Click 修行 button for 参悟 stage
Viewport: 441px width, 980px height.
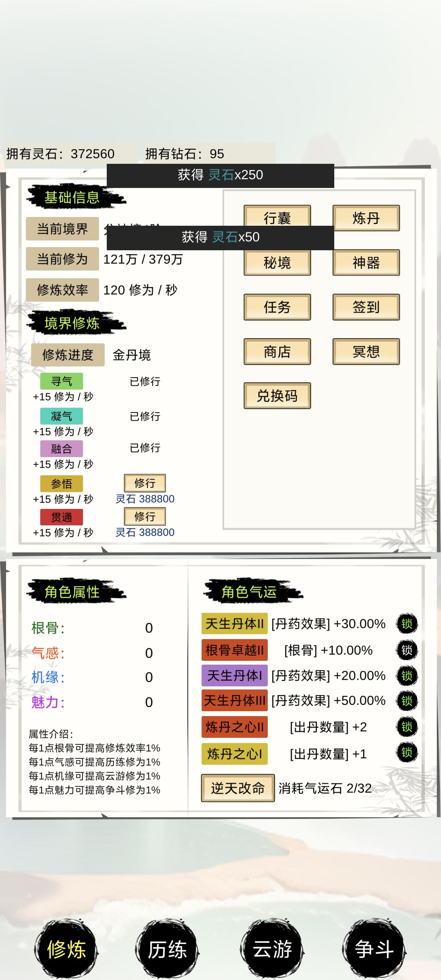tap(145, 483)
